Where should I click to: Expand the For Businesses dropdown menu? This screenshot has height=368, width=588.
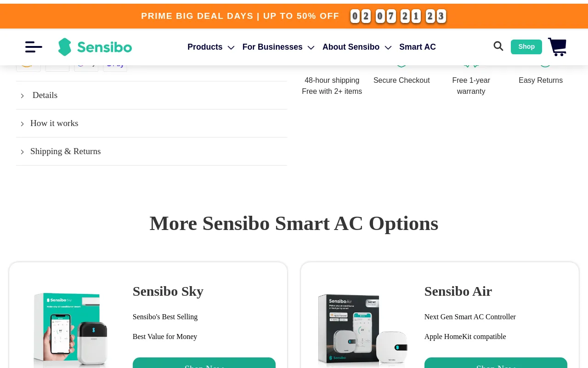(x=278, y=47)
